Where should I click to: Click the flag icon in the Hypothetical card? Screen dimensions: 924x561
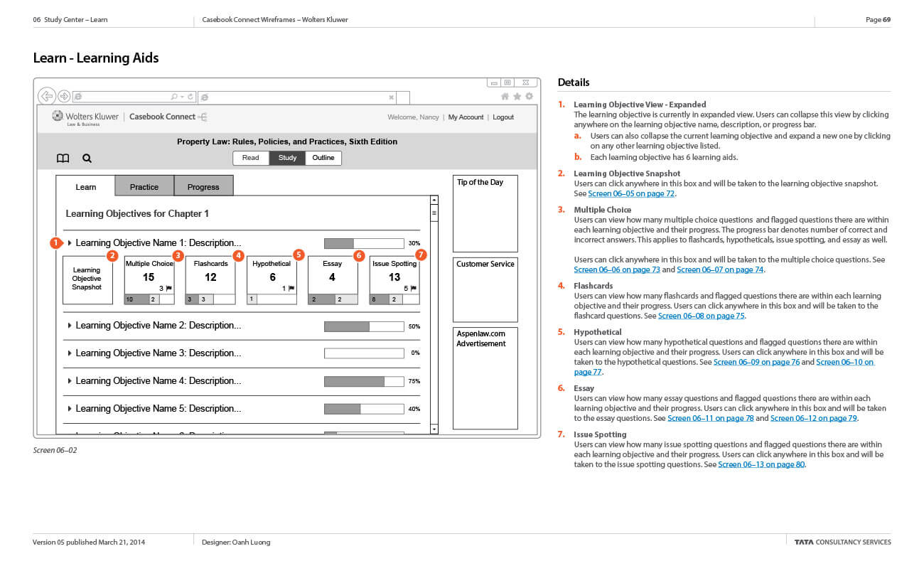coord(293,289)
